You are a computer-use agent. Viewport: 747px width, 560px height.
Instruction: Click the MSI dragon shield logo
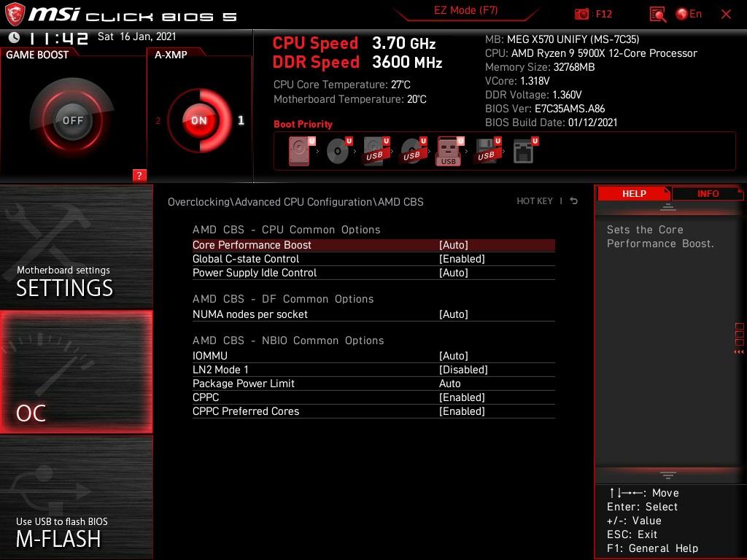(15, 15)
